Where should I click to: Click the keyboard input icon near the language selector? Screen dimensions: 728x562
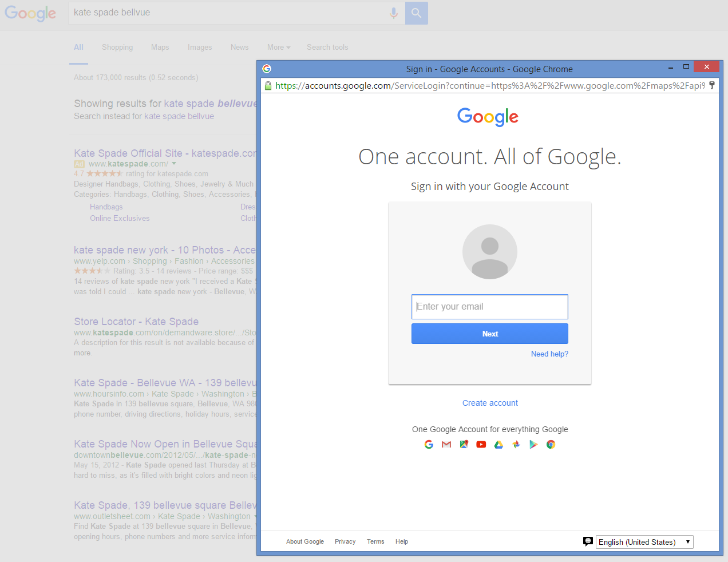coord(588,541)
